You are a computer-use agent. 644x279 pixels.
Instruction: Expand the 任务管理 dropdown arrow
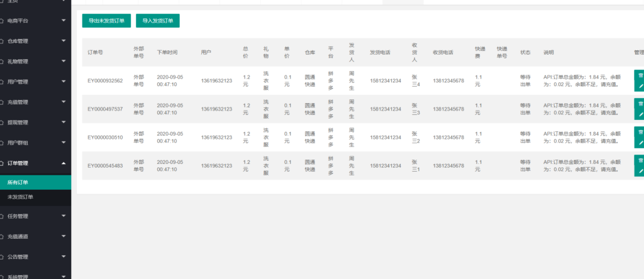[64, 216]
